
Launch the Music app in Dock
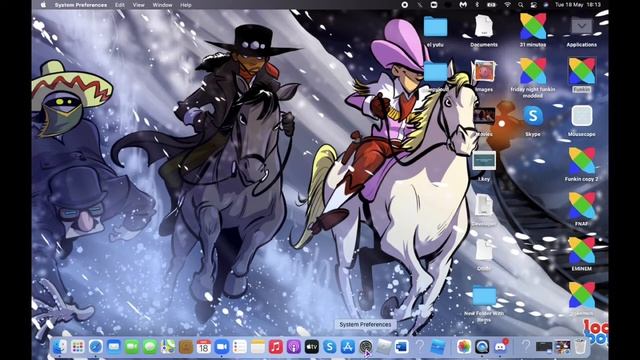click(276, 347)
